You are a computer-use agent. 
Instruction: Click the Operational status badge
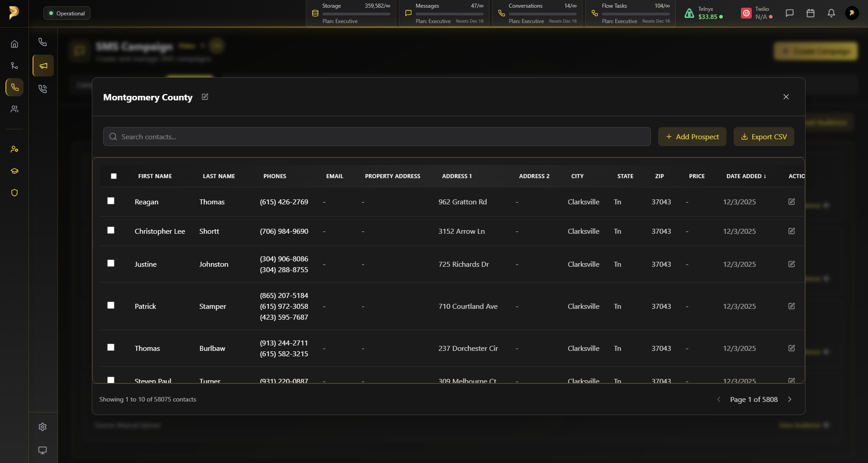pyautogui.click(x=67, y=13)
